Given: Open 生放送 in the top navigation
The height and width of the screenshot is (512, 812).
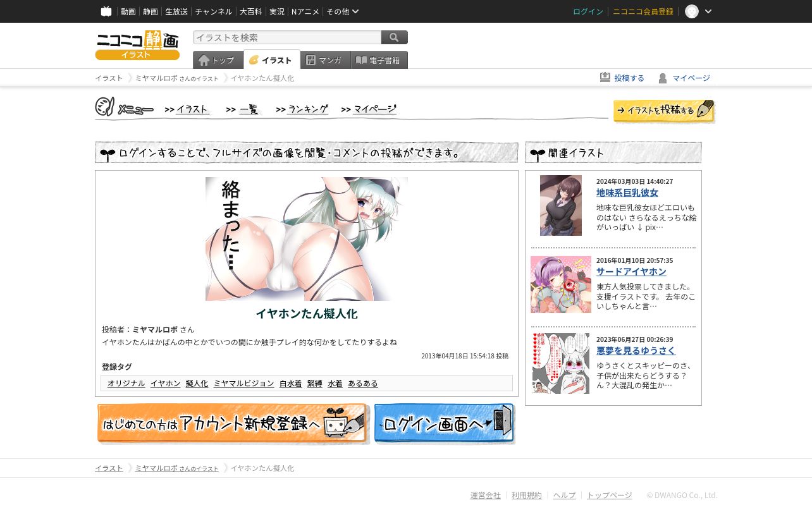Looking at the screenshot, I should coord(176,11).
